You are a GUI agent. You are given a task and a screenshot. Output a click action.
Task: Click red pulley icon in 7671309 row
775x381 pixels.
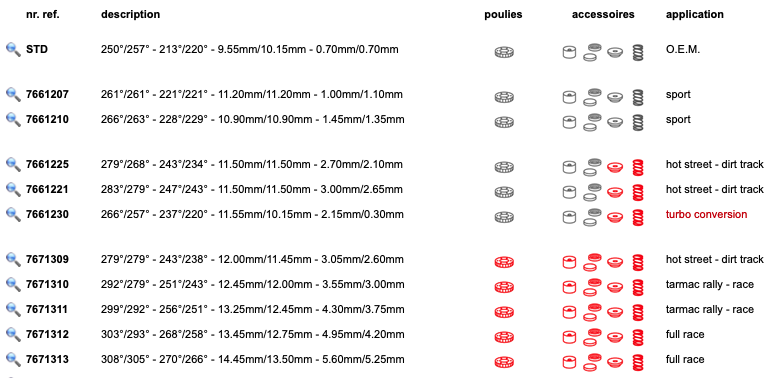[x=504, y=262]
